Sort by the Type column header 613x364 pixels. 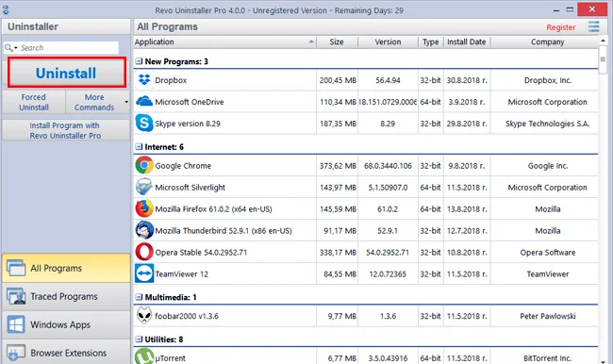coord(430,41)
